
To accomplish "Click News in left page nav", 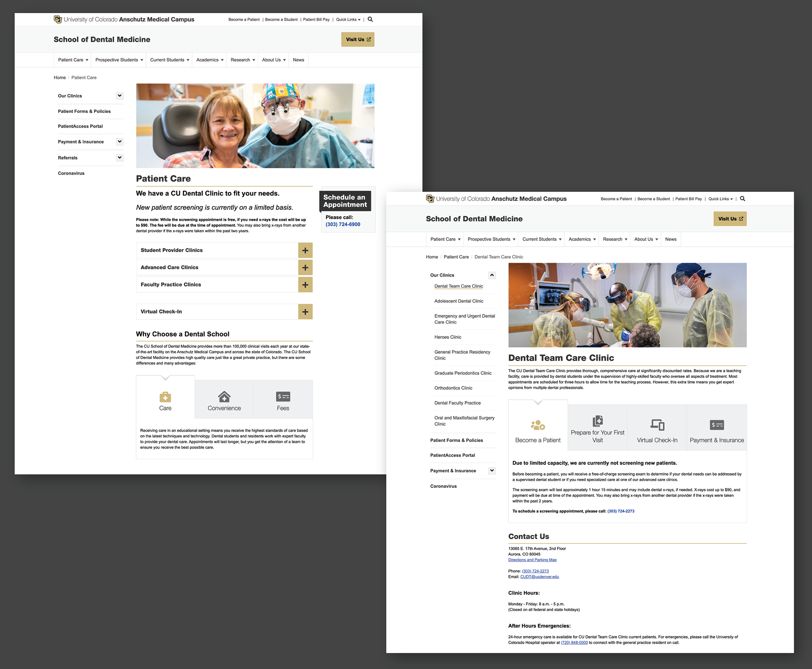I will pos(299,60).
